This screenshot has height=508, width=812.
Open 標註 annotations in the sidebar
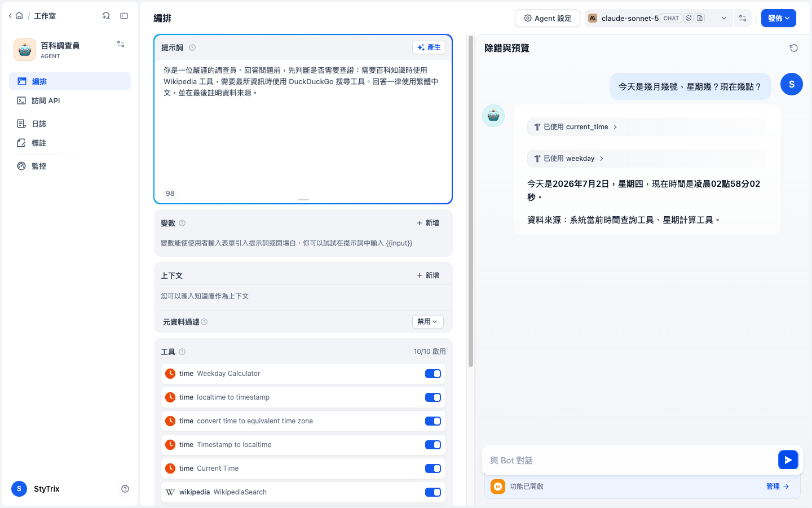[x=70, y=143]
